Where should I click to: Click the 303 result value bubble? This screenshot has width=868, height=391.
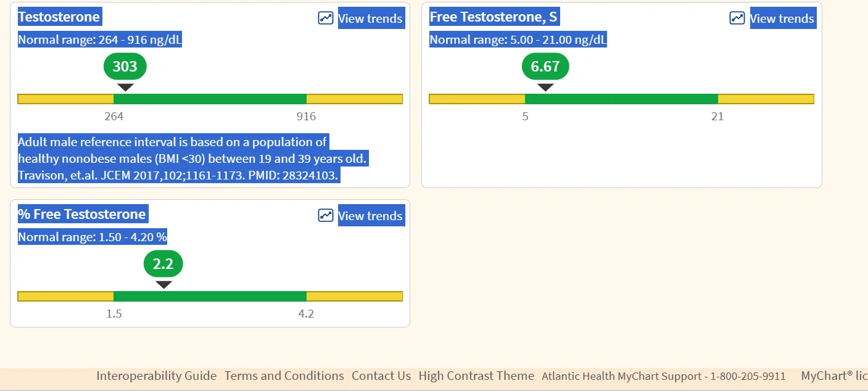coord(125,67)
